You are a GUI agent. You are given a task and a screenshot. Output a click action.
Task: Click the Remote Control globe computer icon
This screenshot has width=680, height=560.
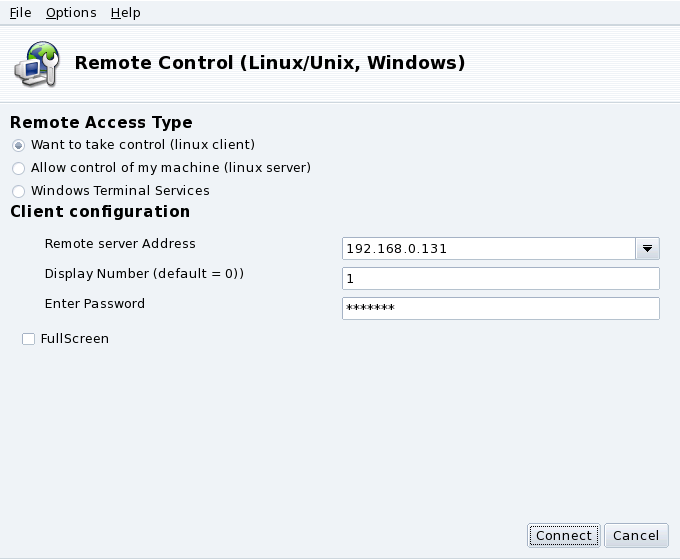click(x=35, y=63)
